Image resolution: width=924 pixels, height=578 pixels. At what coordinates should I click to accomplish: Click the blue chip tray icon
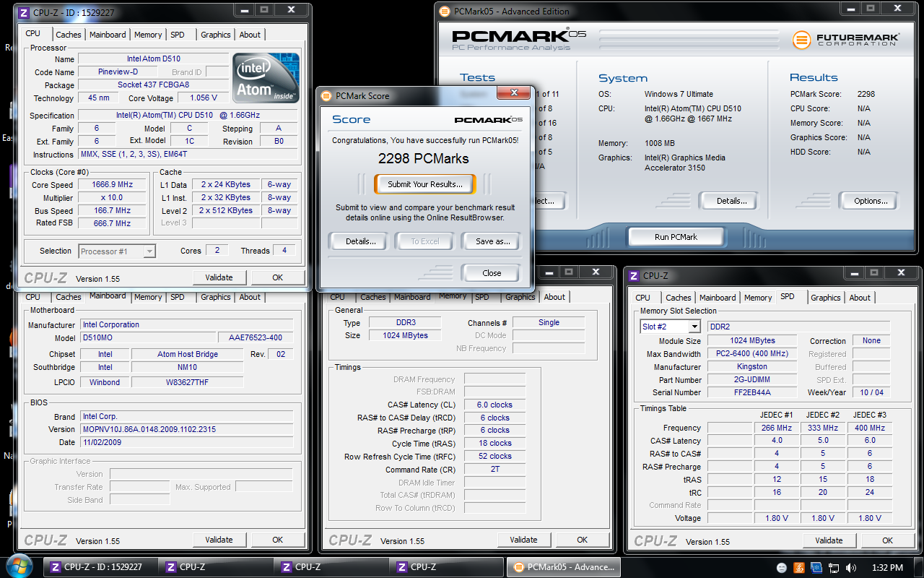click(816, 568)
